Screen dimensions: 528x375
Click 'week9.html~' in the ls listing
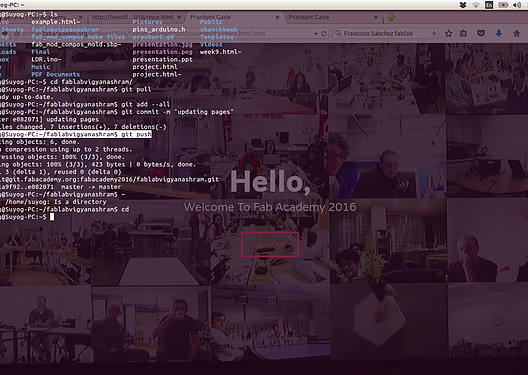pyautogui.click(x=220, y=52)
